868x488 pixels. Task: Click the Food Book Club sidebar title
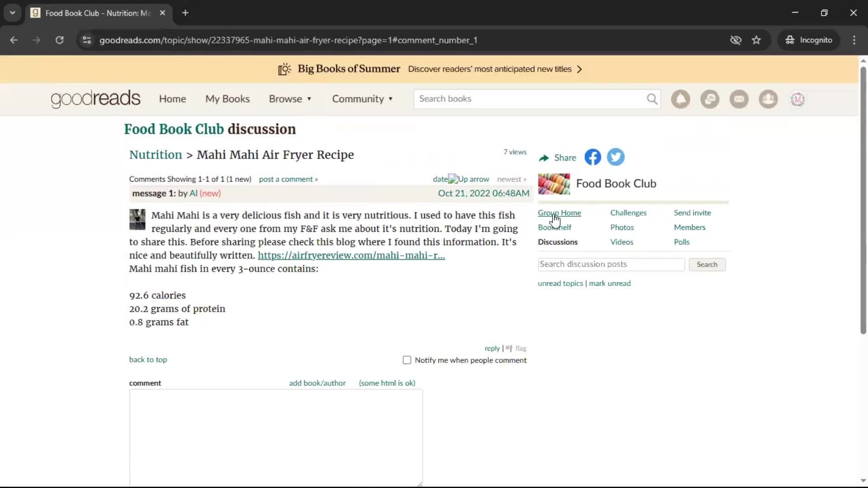coord(616,184)
